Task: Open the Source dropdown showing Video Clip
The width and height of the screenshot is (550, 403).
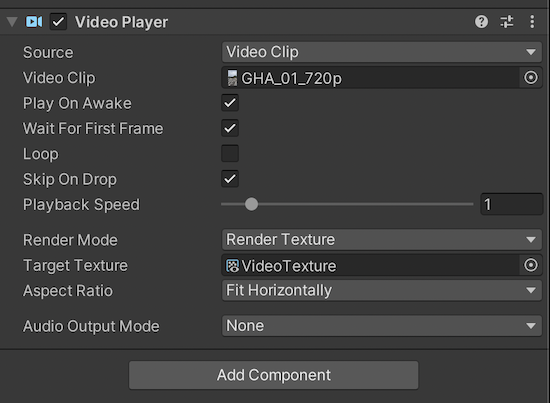Action: pyautogui.click(x=382, y=52)
